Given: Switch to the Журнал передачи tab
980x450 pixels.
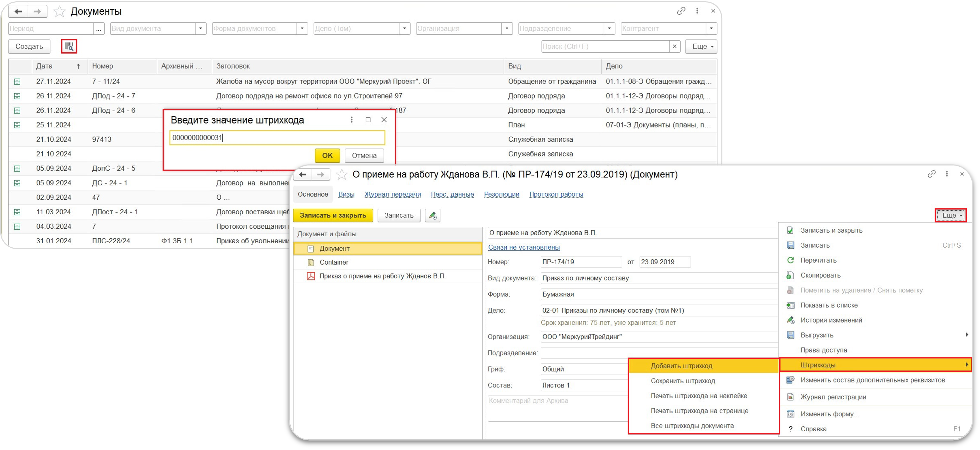Looking at the screenshot, I should 393,194.
